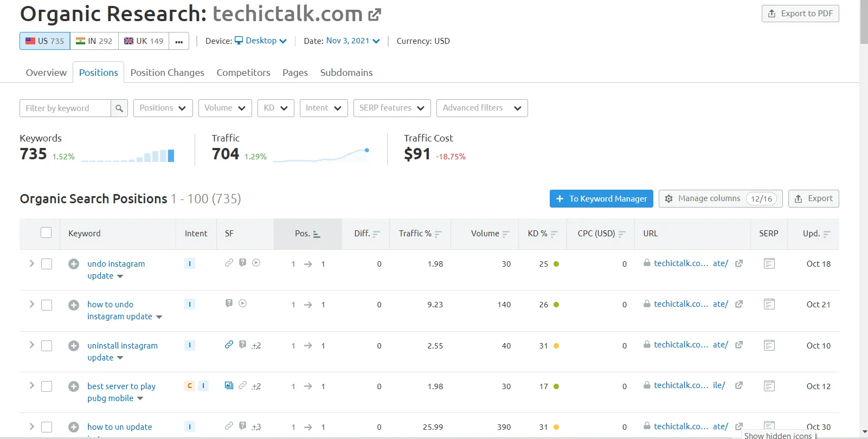Click the Export to PDF button
This screenshot has width=868, height=439.
click(x=800, y=14)
